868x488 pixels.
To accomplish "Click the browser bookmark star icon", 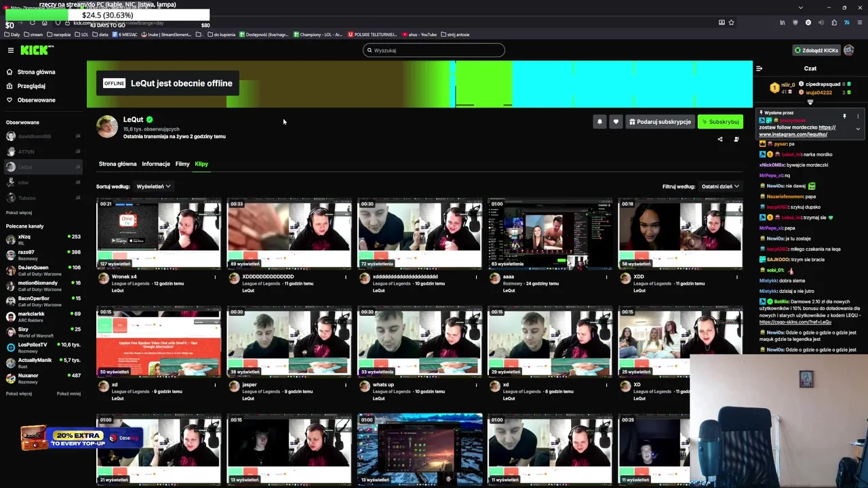I will 731,22.
